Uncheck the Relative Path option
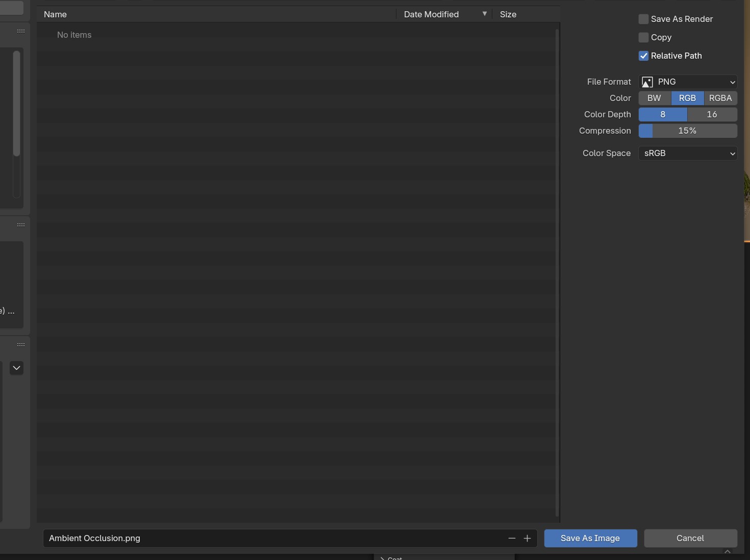The image size is (750, 560). pos(643,56)
